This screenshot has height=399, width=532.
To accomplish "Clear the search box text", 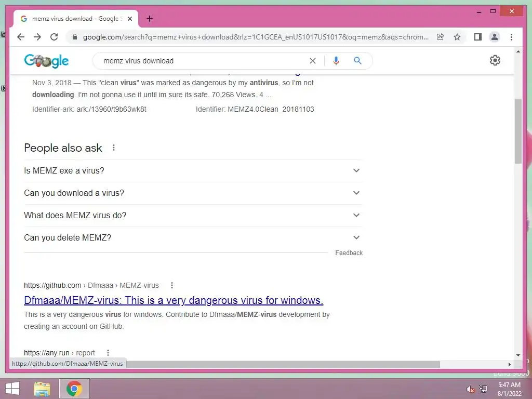I will click(x=312, y=61).
